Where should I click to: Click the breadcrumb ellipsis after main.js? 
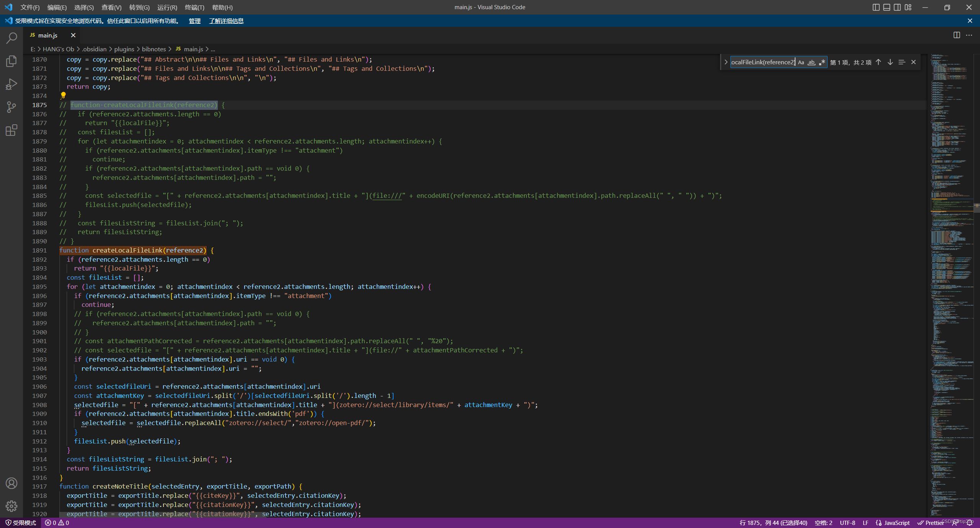213,49
